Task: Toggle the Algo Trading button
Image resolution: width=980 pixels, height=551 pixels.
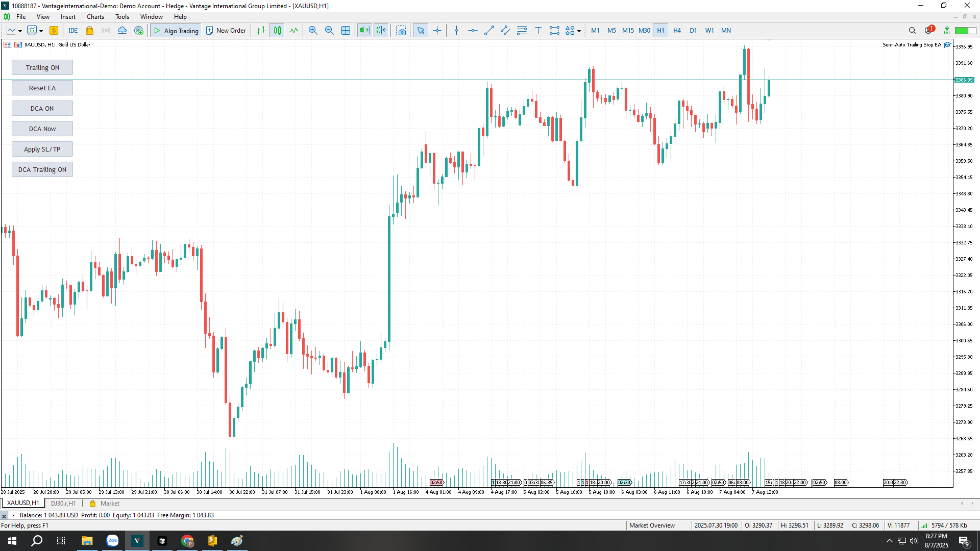Action: coord(176,31)
